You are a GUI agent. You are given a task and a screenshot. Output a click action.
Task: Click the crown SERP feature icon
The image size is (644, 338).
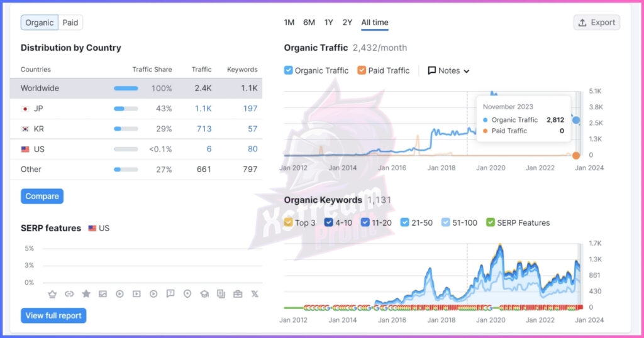tap(52, 294)
